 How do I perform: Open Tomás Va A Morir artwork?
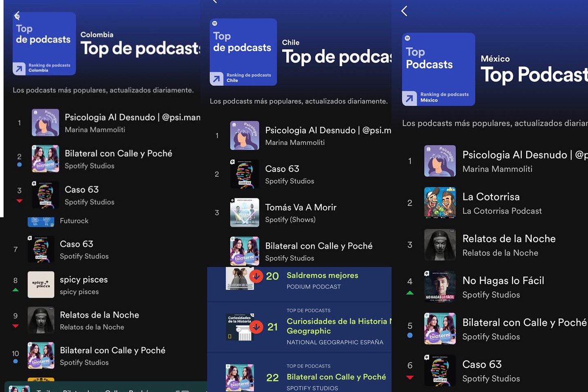(245, 212)
